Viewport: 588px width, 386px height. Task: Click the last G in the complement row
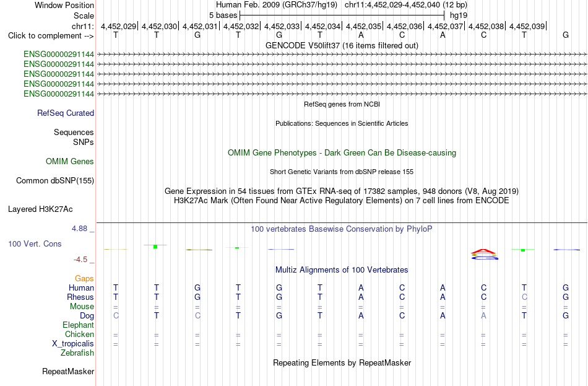(x=566, y=35)
